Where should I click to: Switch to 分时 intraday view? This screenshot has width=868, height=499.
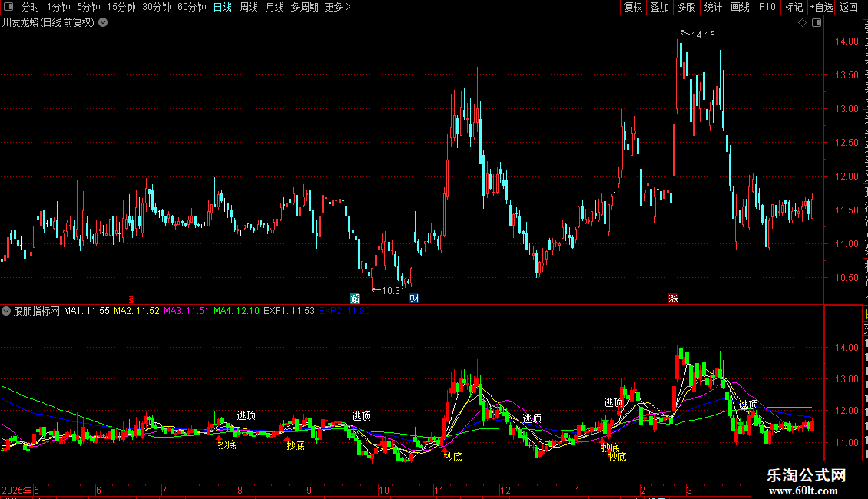31,7
